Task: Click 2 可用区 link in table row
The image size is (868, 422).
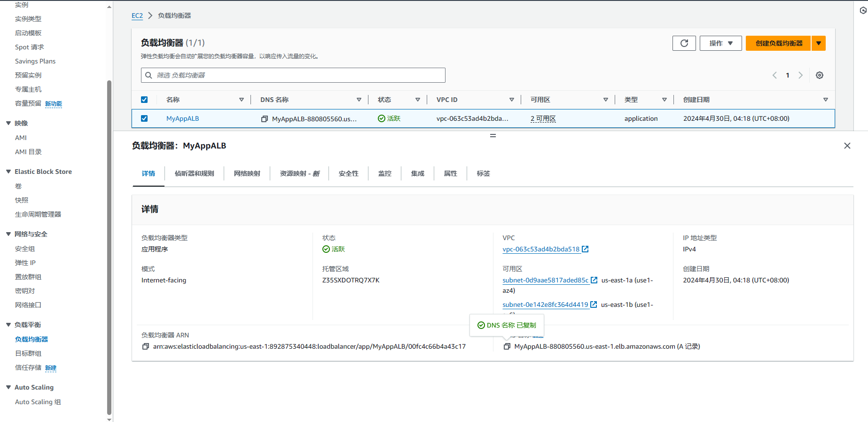Action: [543, 118]
